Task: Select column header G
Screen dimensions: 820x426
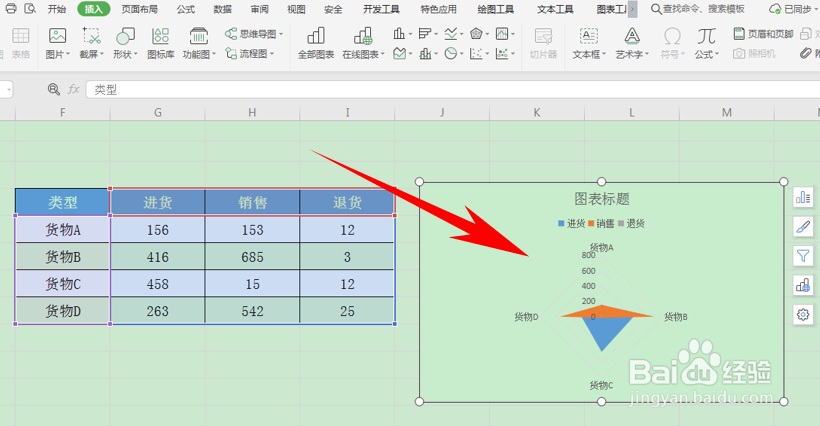Action: click(x=157, y=112)
